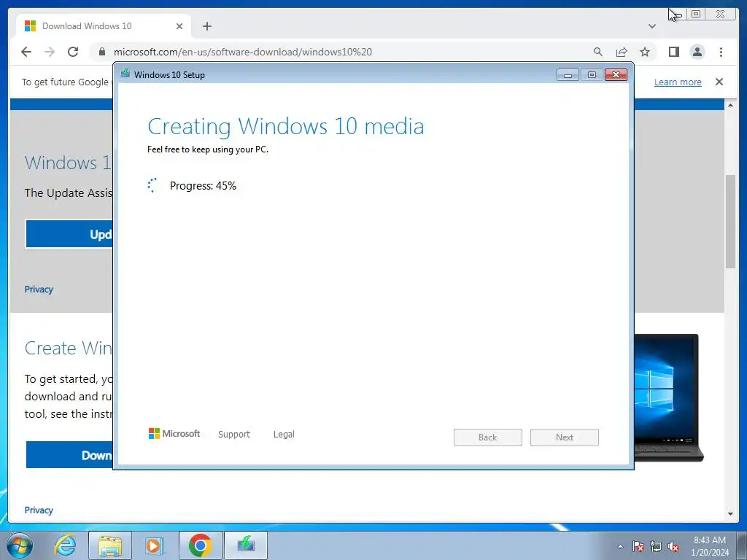
Task: Switch to Chrome in taskbar
Action: 200,545
